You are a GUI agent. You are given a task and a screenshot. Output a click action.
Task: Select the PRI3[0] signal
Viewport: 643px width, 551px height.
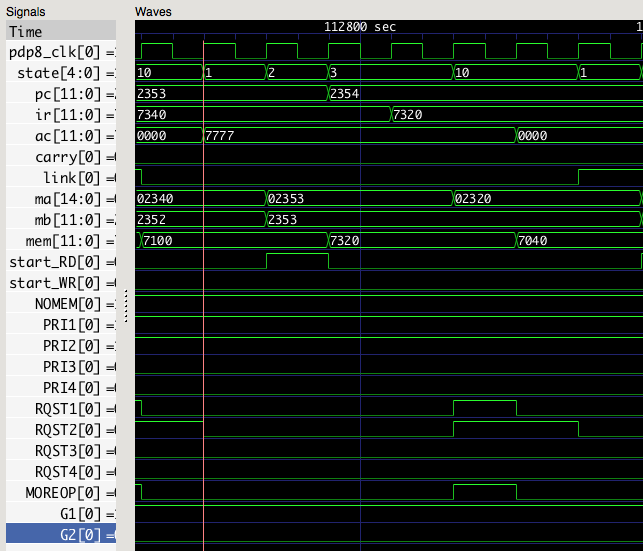tap(61, 367)
